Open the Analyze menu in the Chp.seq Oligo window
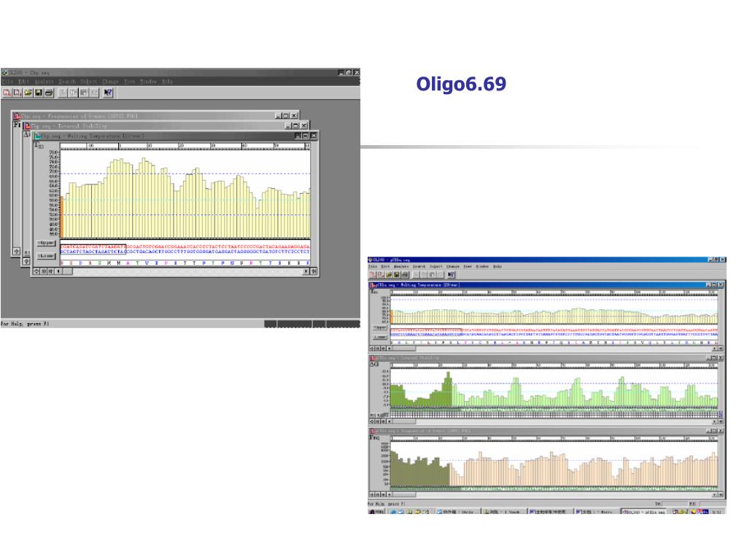 [44, 82]
